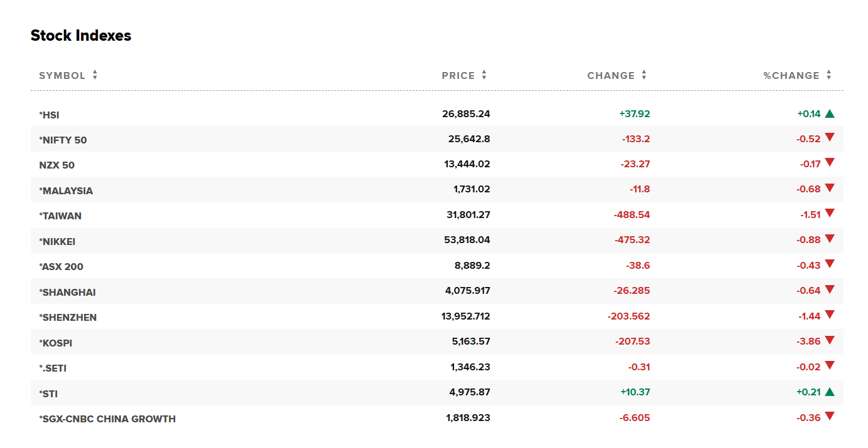This screenshot has height=448, width=868.
Task: Sort table by the %CHANGE column label
Action: coord(791,76)
